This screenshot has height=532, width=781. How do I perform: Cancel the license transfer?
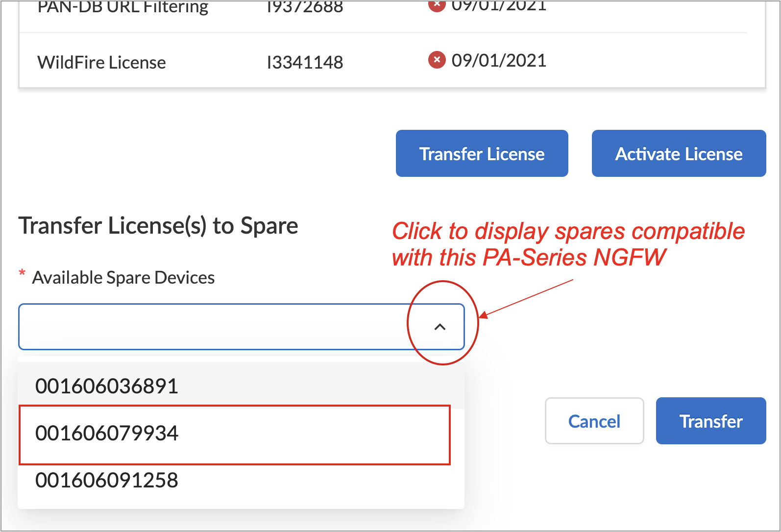click(594, 421)
